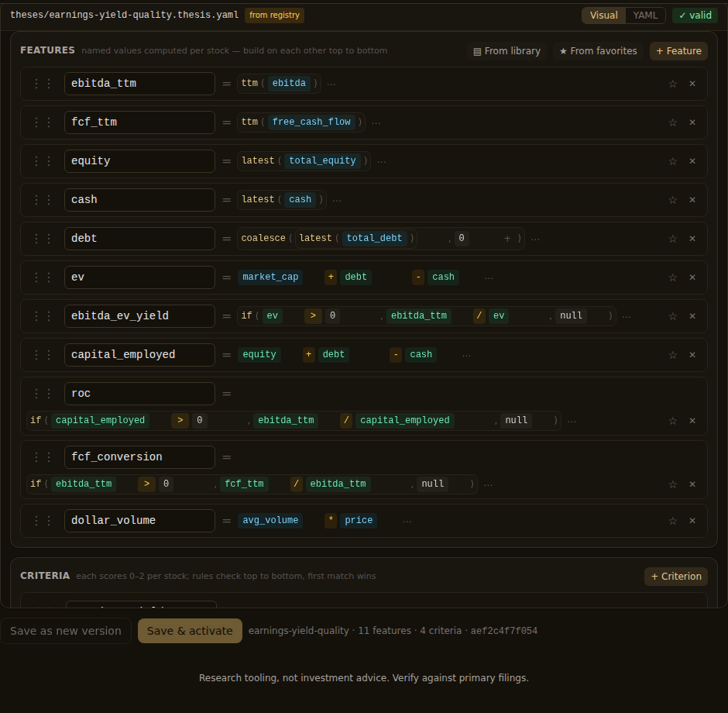Select the total_debt field token
This screenshot has width=728, height=713.
[374, 238]
